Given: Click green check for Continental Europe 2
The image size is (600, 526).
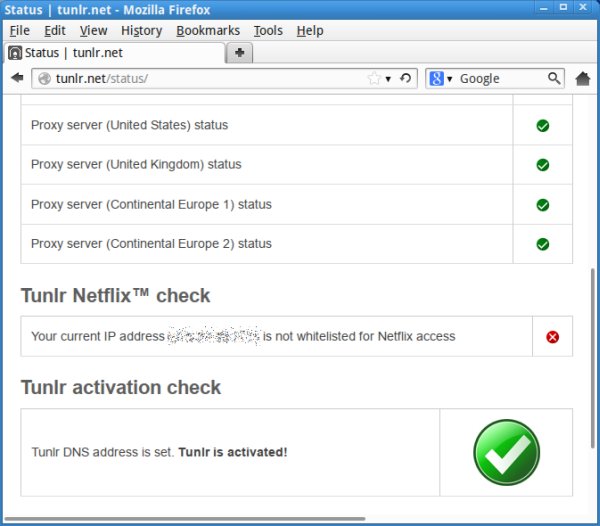Looking at the screenshot, I should 543,244.
